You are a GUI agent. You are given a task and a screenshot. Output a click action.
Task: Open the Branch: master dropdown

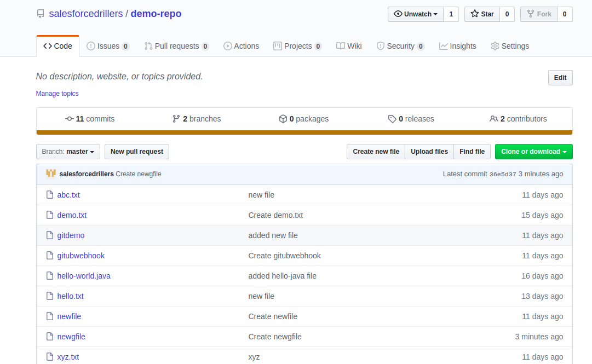68,152
